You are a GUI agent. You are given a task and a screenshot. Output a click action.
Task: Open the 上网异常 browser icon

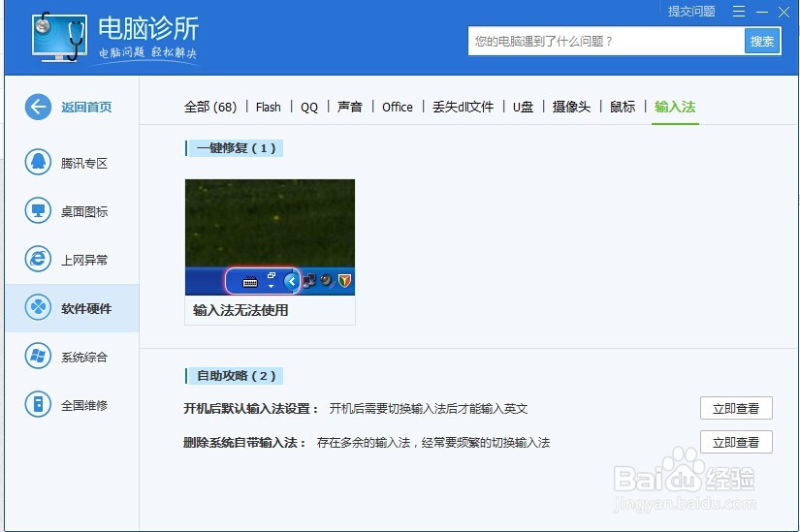[x=38, y=259]
